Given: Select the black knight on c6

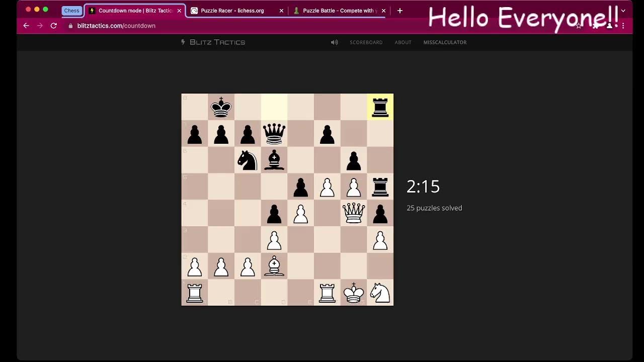Looking at the screenshot, I should tap(248, 160).
